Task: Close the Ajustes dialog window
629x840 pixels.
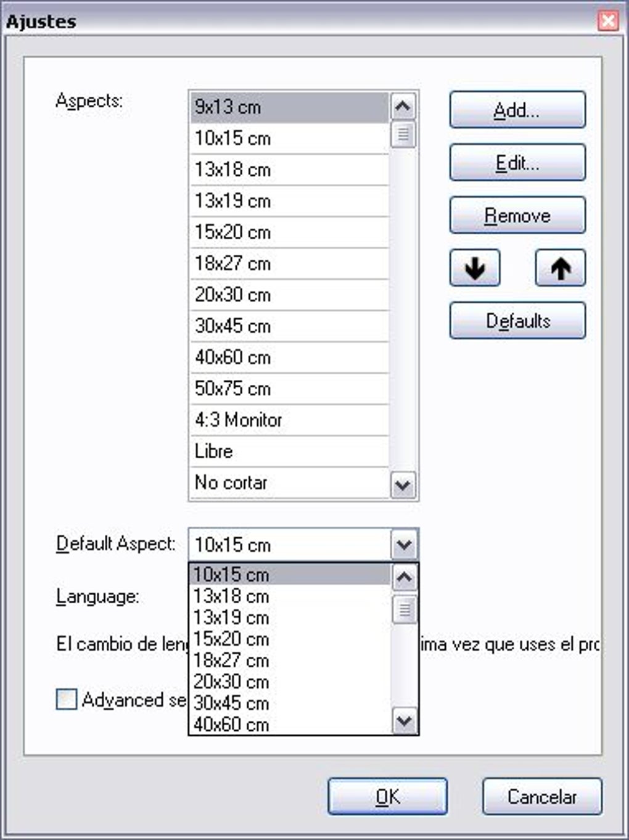Action: point(608,21)
